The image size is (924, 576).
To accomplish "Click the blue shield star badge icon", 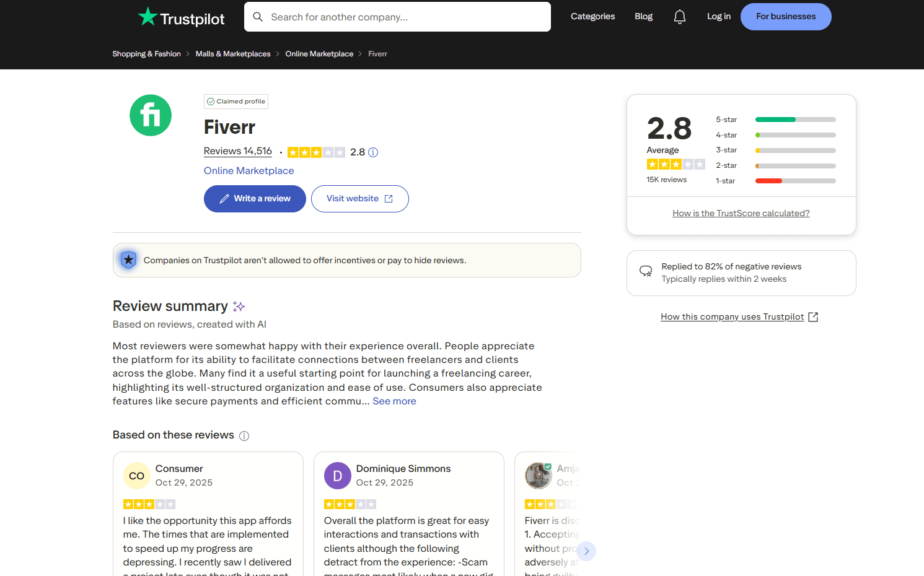I will pyautogui.click(x=128, y=260).
